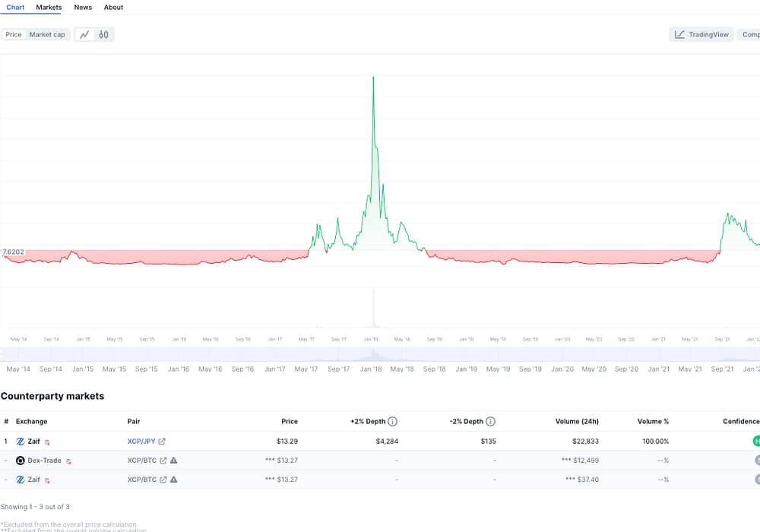
Task: Select the line chart view icon
Action: tap(85, 34)
